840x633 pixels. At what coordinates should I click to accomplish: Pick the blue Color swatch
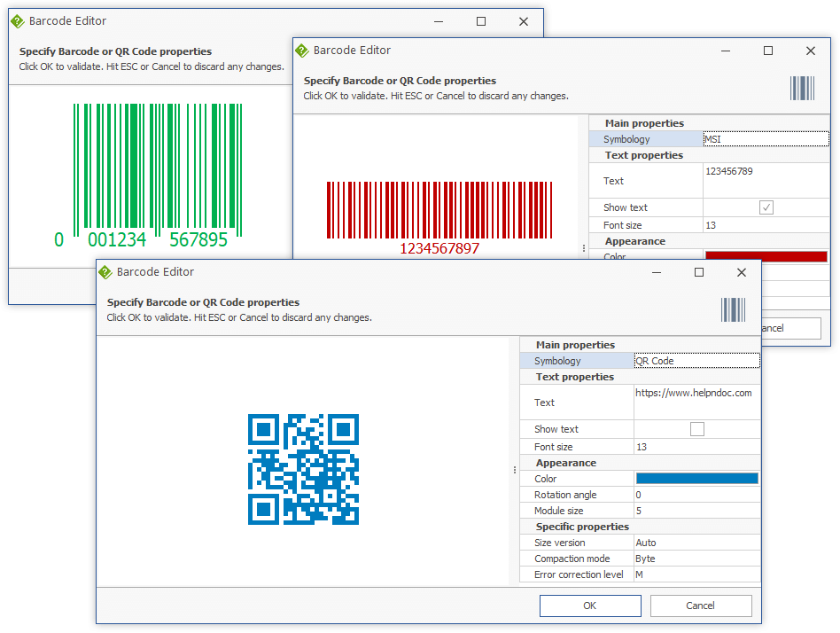(x=696, y=479)
